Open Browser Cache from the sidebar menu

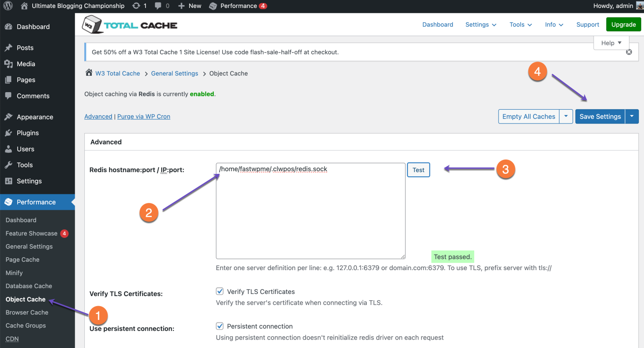click(x=26, y=312)
